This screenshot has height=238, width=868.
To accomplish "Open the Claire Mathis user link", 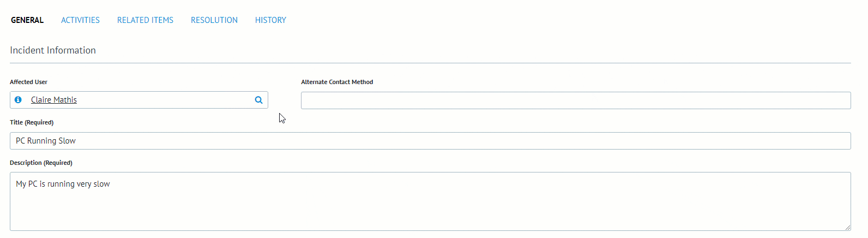I will point(54,100).
